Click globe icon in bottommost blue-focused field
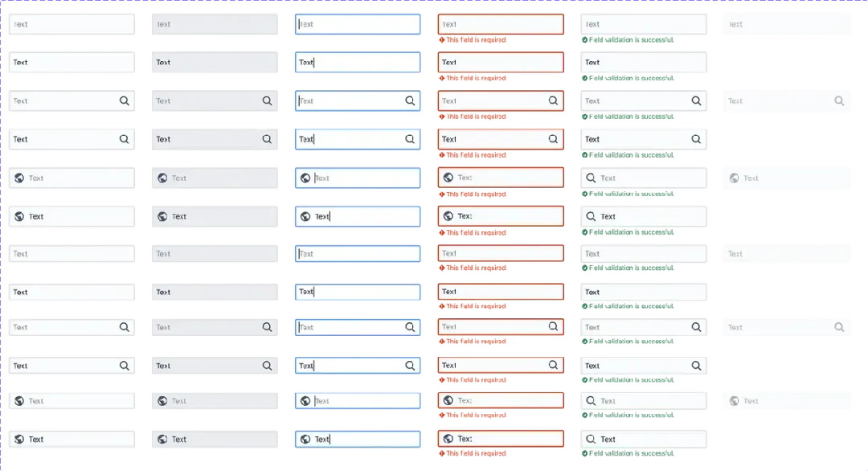 [x=305, y=440]
